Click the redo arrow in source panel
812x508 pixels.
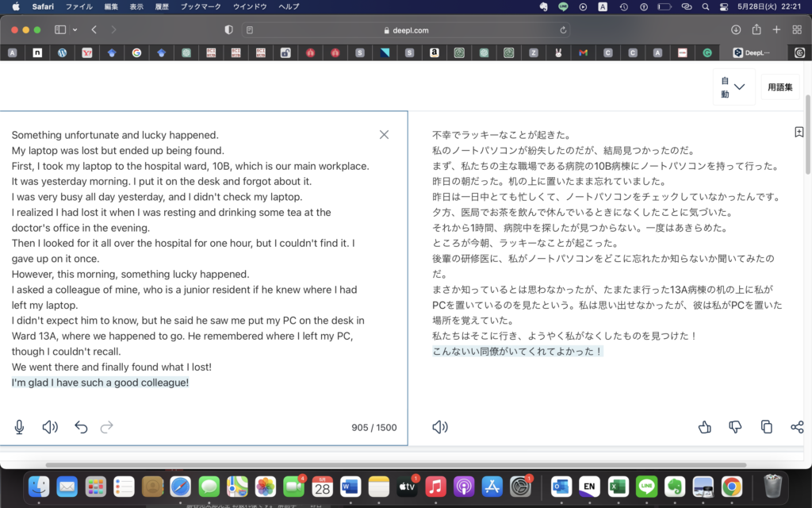pos(107,427)
